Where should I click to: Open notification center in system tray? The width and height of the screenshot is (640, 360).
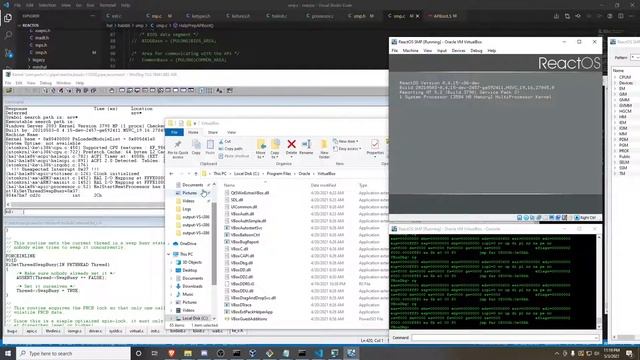[x=630, y=353]
